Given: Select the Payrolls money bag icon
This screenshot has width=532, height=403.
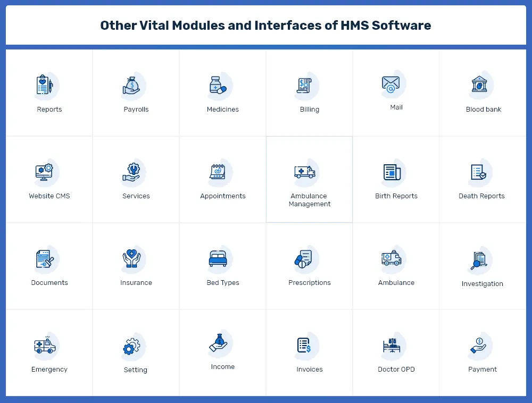Looking at the screenshot, I should [x=131, y=86].
